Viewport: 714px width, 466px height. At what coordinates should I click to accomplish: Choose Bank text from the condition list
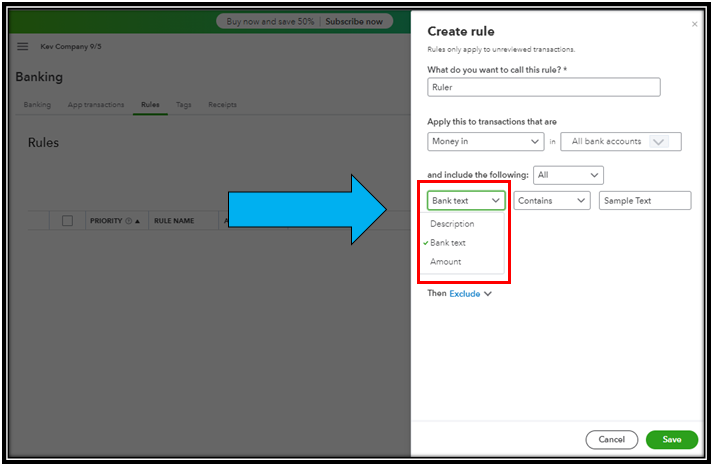coord(448,243)
